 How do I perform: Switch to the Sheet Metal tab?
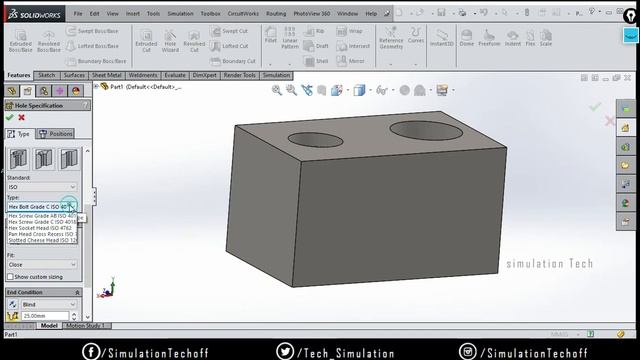tap(107, 75)
